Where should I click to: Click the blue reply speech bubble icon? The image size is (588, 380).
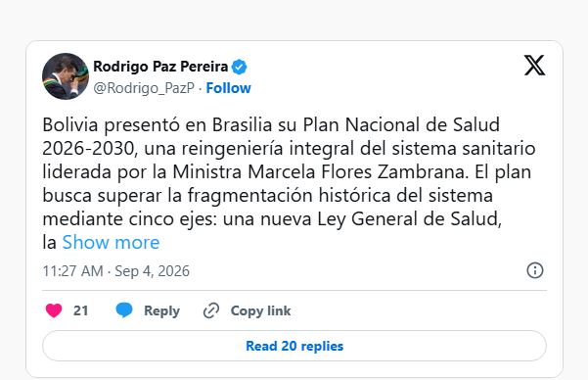click(x=124, y=310)
